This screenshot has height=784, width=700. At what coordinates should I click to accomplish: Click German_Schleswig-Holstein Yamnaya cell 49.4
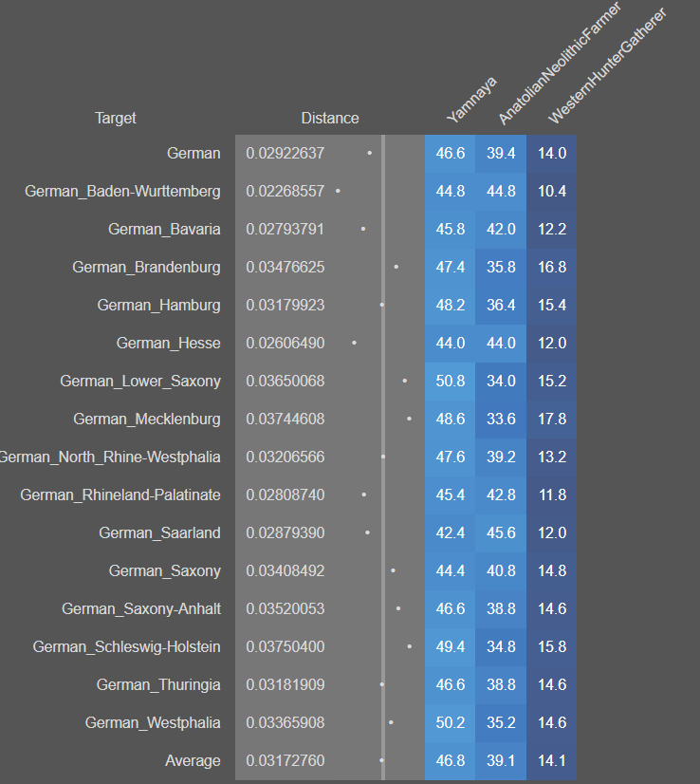(451, 647)
